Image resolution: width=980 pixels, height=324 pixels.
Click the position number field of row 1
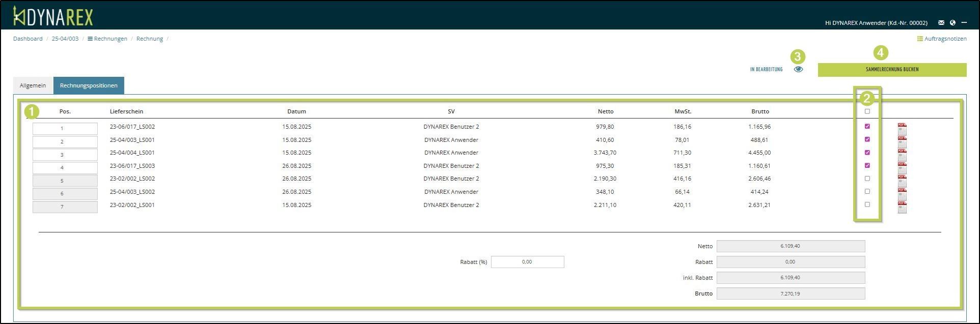tap(65, 129)
